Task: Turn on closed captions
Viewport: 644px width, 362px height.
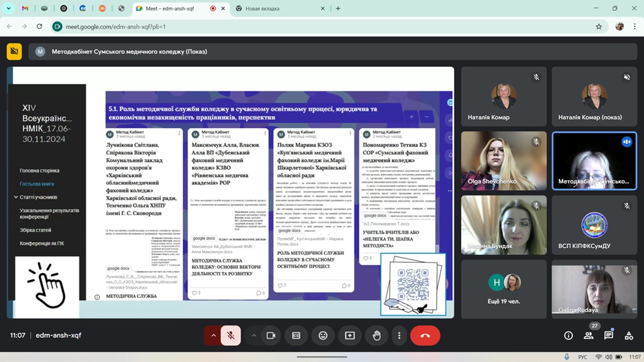Action: coord(296,335)
